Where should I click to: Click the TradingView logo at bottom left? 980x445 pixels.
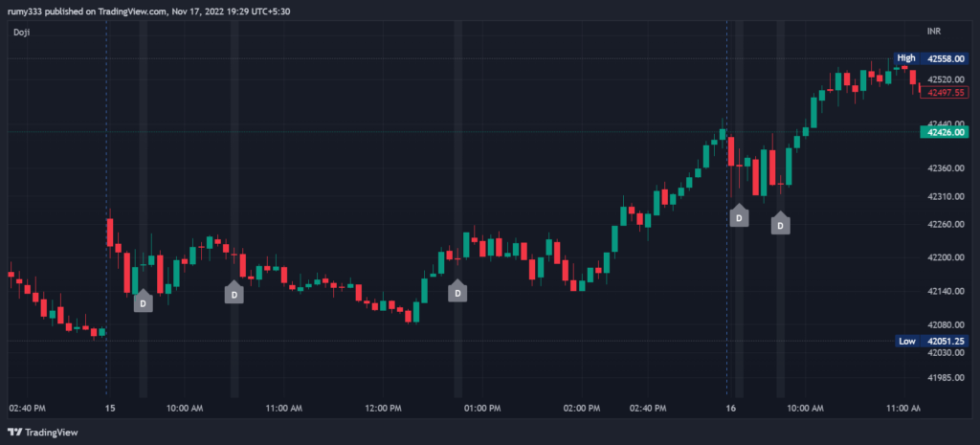(42, 432)
